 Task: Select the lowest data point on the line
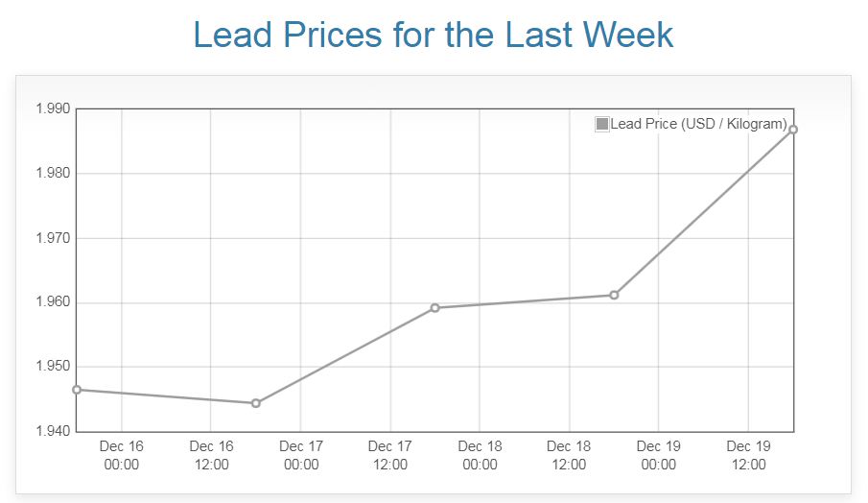tap(256, 403)
